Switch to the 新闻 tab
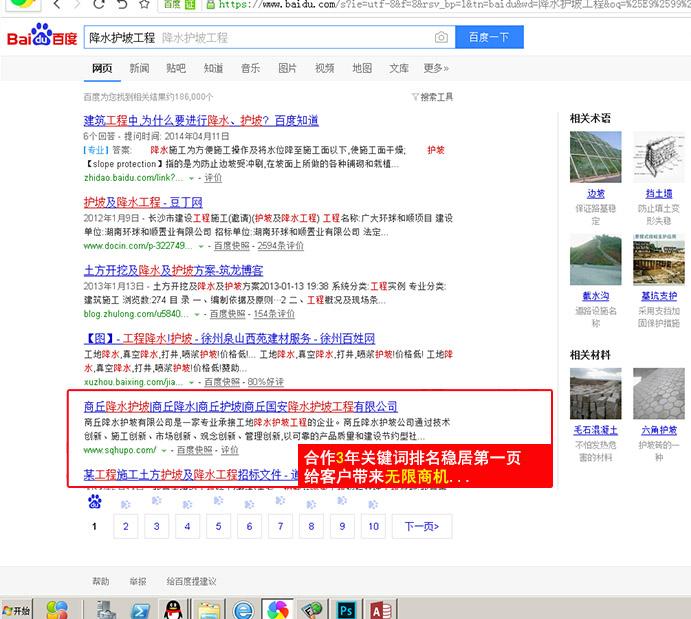Screen dimensions: 691x619 139,68
